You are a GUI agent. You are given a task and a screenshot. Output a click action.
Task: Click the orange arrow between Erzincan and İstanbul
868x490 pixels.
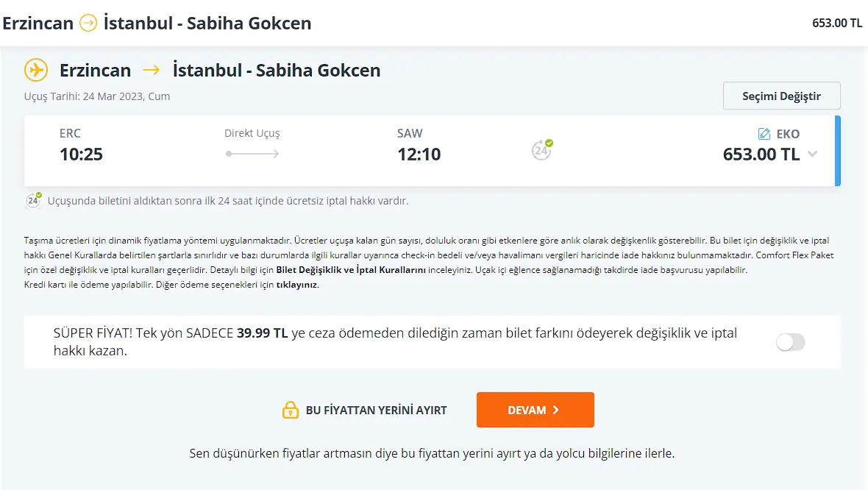[152, 70]
